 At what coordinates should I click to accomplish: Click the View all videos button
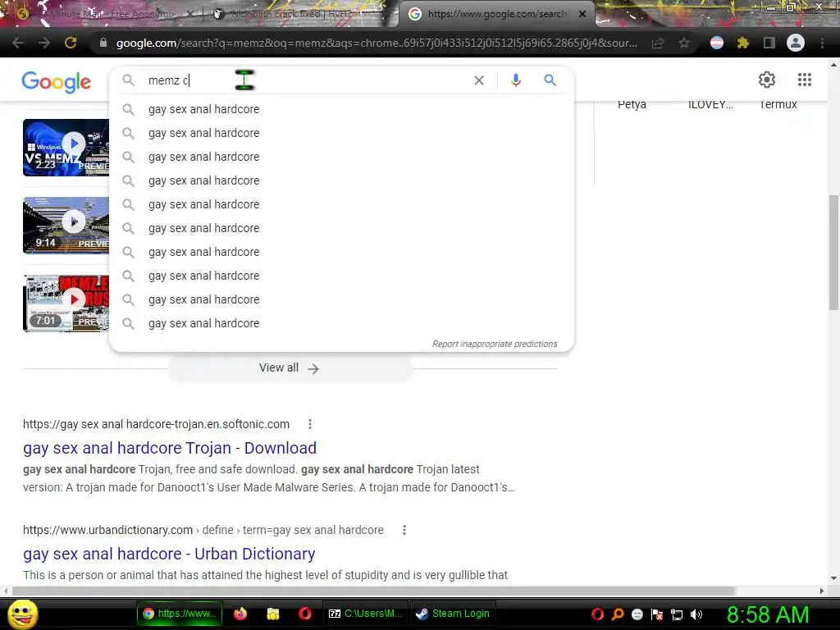290,368
